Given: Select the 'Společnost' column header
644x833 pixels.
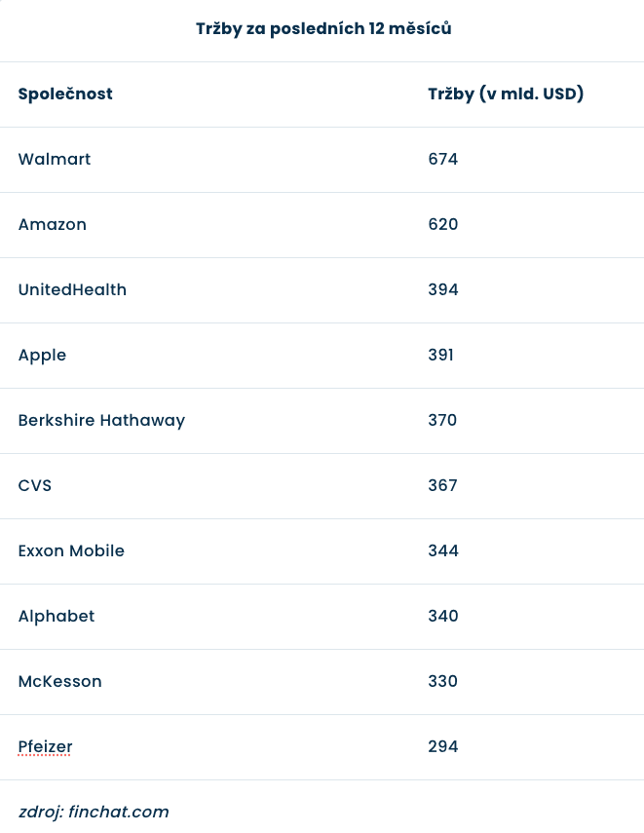Looking at the screenshot, I should 65,95.
